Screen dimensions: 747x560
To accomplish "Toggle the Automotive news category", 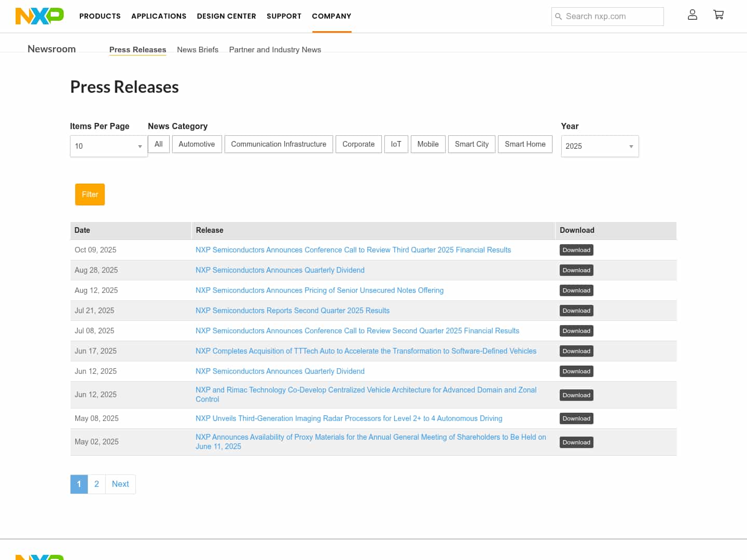I will point(197,144).
